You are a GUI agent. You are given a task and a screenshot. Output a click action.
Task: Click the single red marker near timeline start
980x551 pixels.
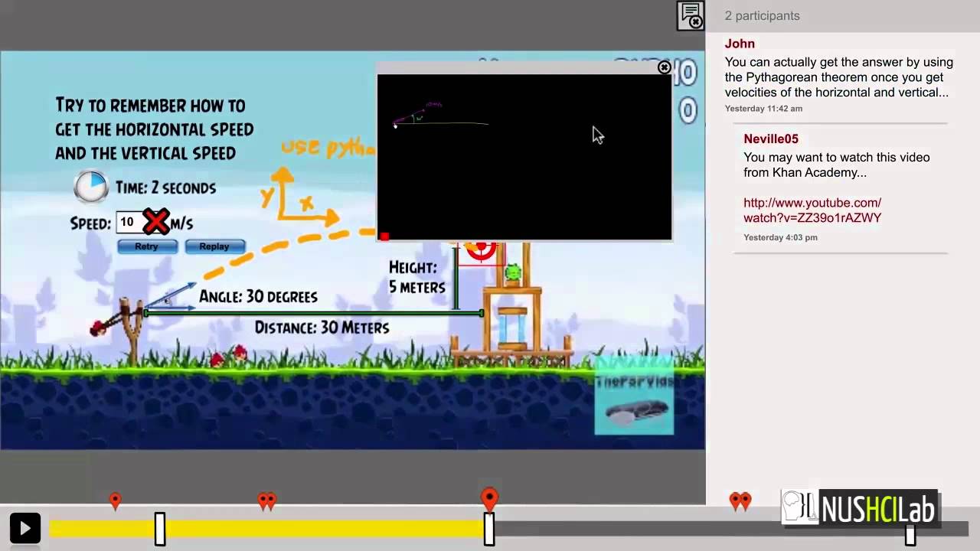115,501
